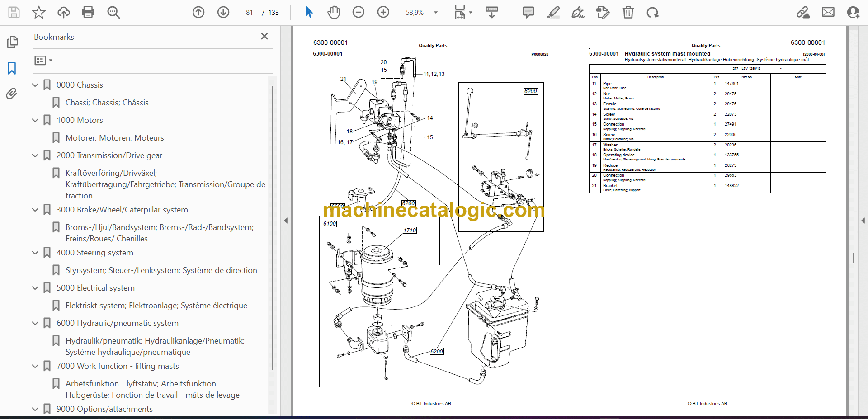868x419 pixels.
Task: Add a sticky note comment
Action: point(528,12)
